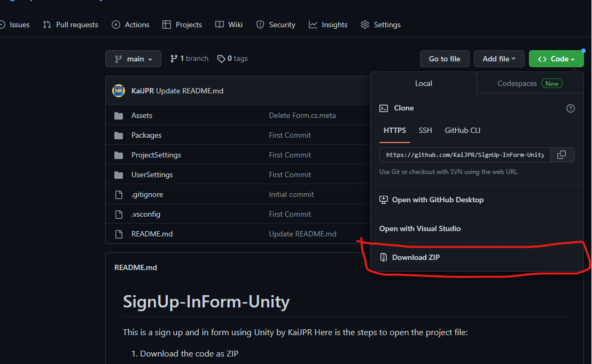The width and height of the screenshot is (592, 364).
Task: Click the Go to file button
Action: [x=445, y=59]
